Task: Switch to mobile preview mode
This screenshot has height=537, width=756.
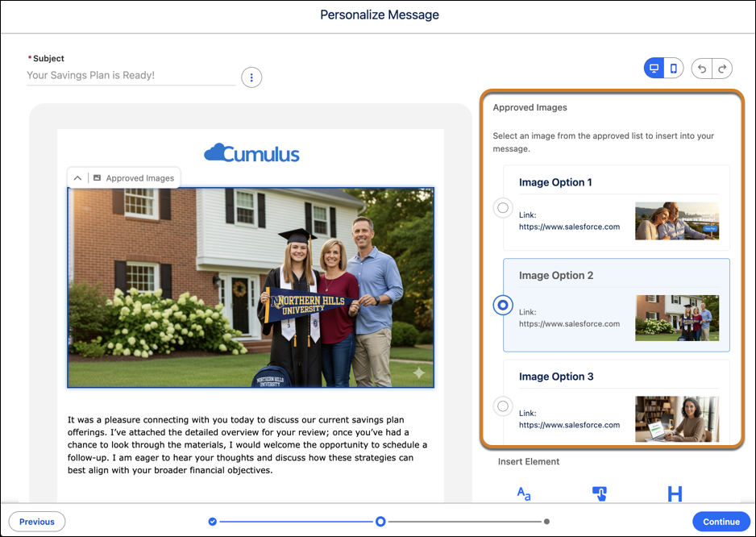Action: (x=674, y=69)
